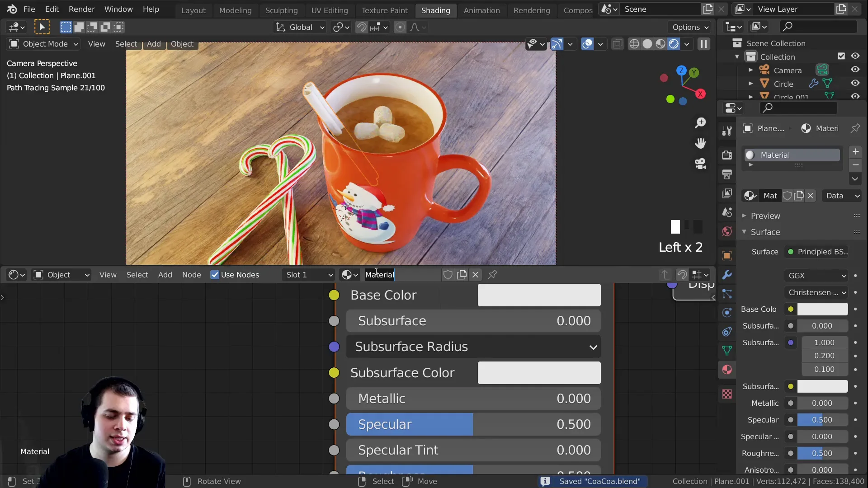
Task: Open the Render menu
Action: click(x=81, y=9)
